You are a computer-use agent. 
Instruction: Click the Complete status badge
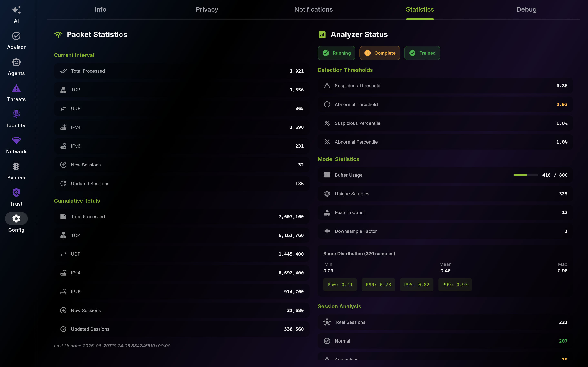click(380, 53)
